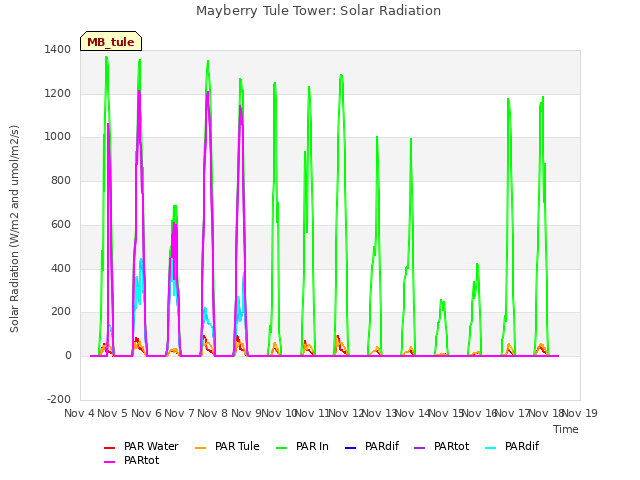Click the cyan PARdif legend swatch

(x=491, y=448)
